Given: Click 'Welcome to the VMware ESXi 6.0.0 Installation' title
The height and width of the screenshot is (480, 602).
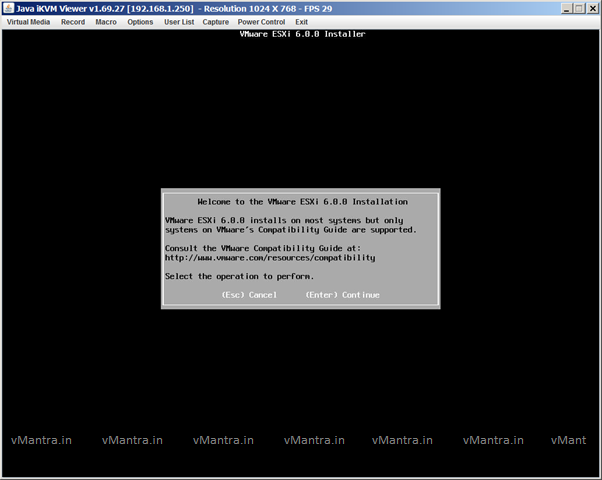Looking at the screenshot, I should click(303, 202).
